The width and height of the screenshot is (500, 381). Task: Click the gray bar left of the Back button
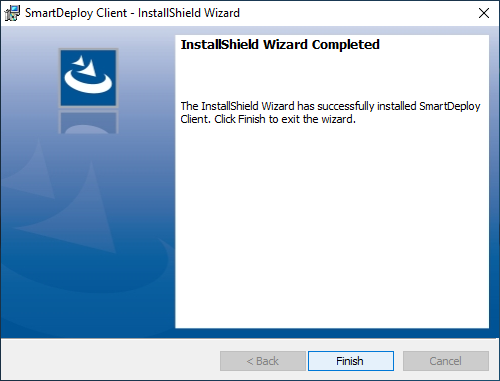(x=110, y=360)
